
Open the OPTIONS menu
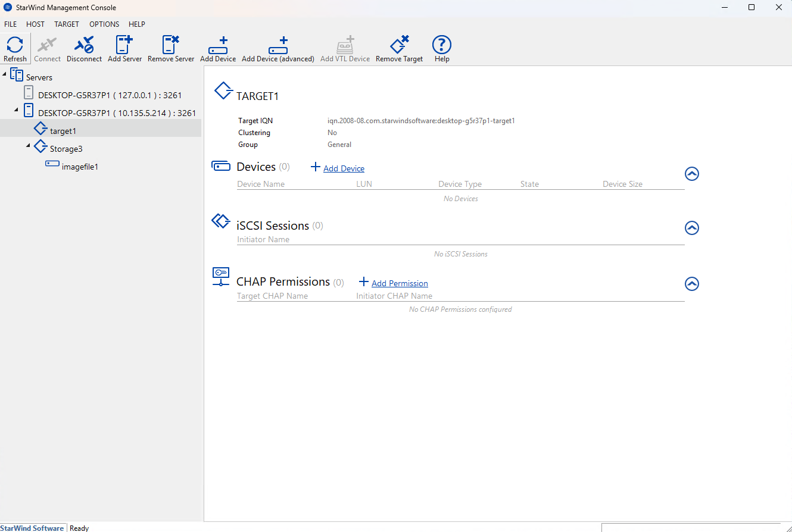[104, 24]
